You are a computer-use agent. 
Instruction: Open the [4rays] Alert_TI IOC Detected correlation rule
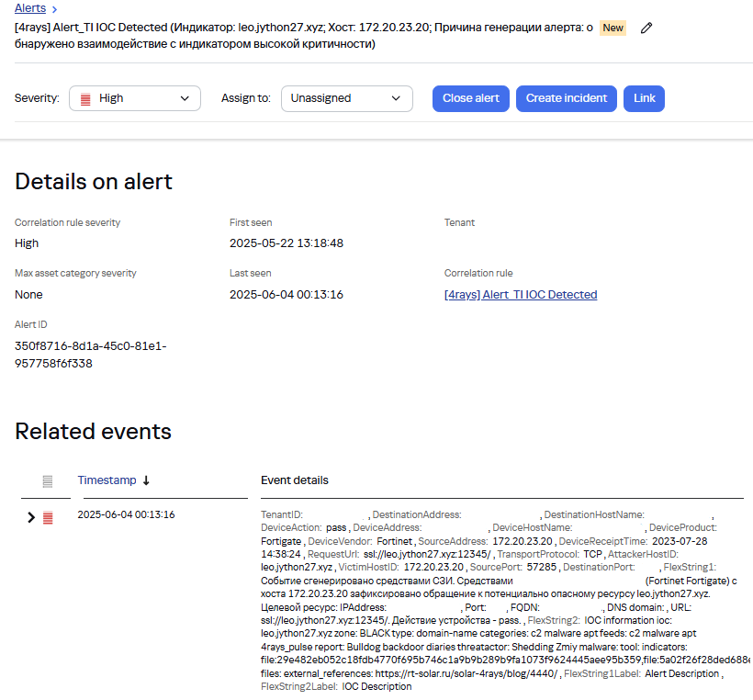521,295
